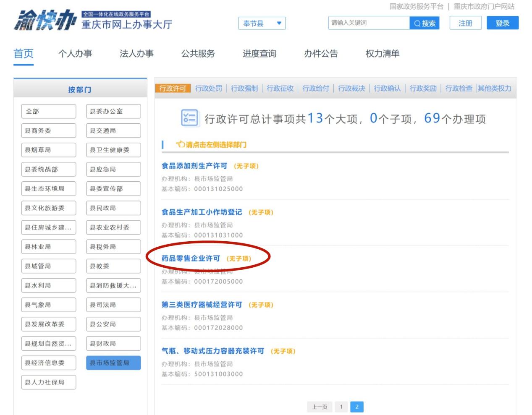Open the 奉节县 region dropdown
Image resolution: width=532 pixels, height=415 pixels.
coord(262,23)
